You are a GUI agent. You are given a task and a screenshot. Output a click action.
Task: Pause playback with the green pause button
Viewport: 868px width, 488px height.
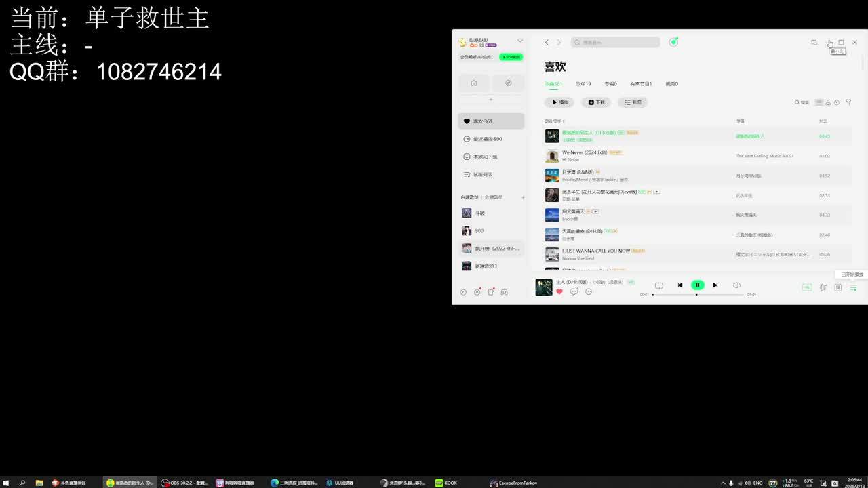pos(697,285)
